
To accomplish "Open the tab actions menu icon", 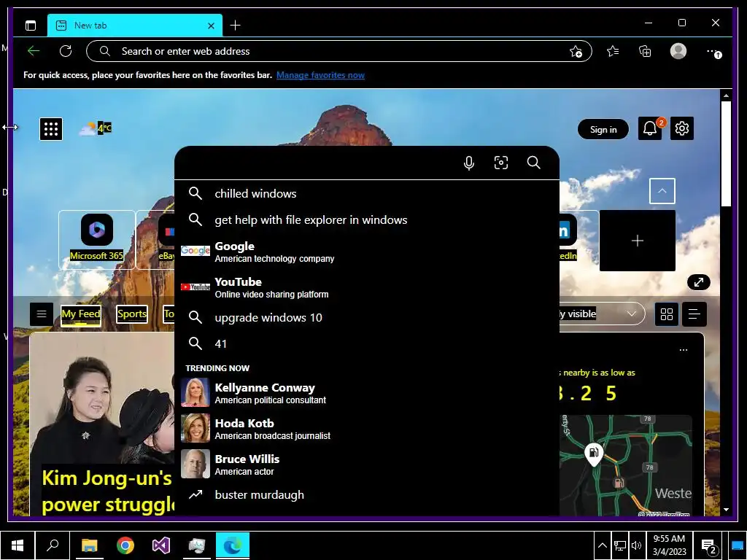I will [x=31, y=26].
